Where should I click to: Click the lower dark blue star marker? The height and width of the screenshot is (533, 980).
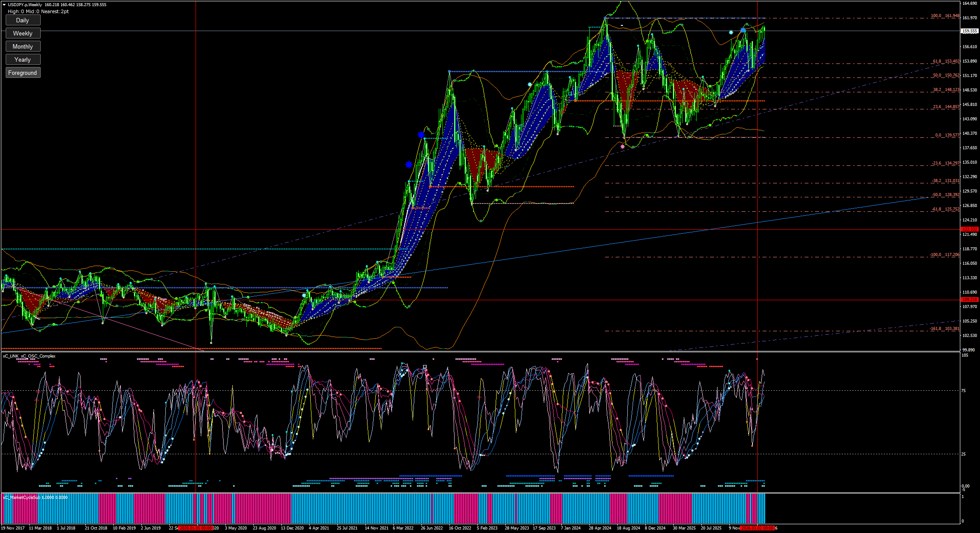(409, 165)
